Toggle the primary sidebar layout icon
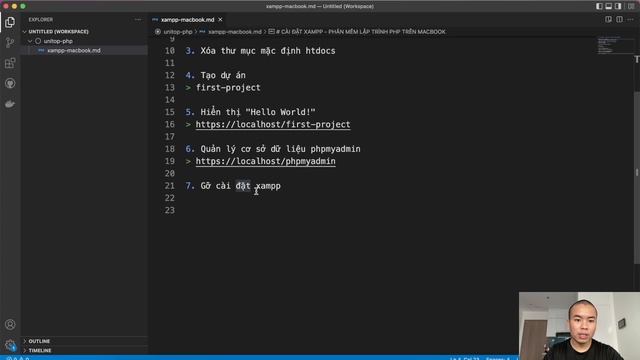Image resolution: width=640 pixels, height=360 pixels. click(599, 6)
